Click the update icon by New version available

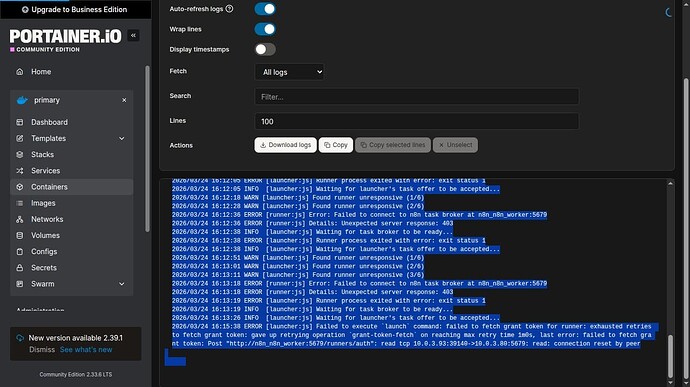click(x=20, y=338)
